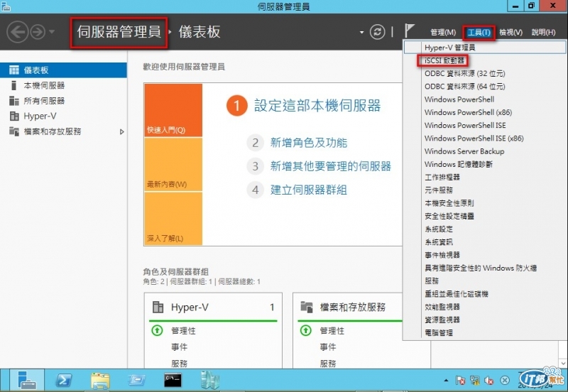Click 事件 in 檔案和存放服務 tile
The height and width of the screenshot is (392, 568).
(328, 347)
